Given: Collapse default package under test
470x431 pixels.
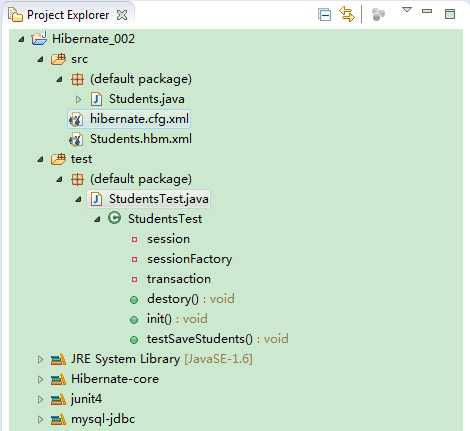Looking at the screenshot, I should pos(59,179).
